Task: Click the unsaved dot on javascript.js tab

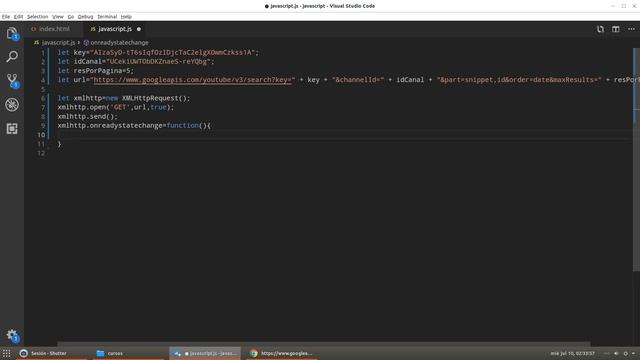Action: (139, 29)
